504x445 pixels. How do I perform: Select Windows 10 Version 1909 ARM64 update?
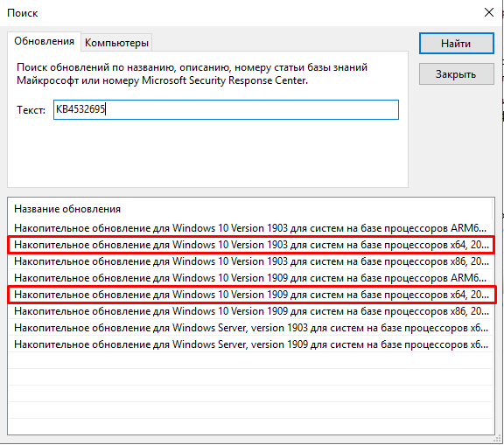251,278
